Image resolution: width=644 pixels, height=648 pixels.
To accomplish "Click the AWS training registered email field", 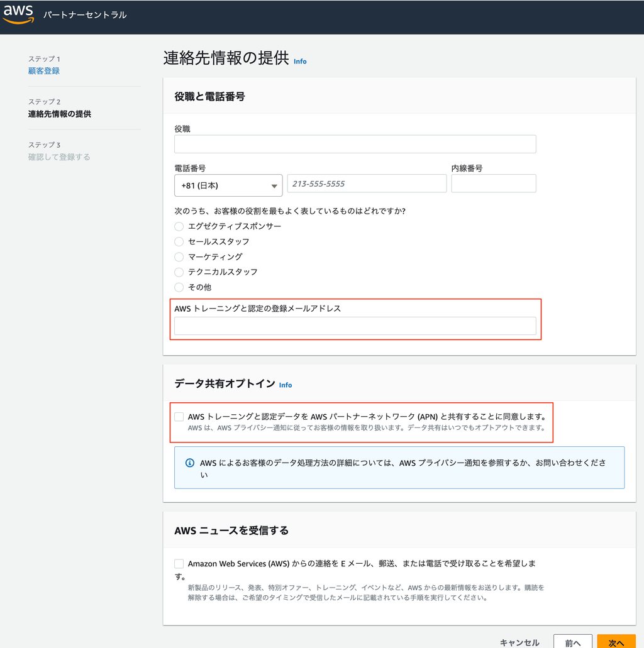I will tap(355, 326).
